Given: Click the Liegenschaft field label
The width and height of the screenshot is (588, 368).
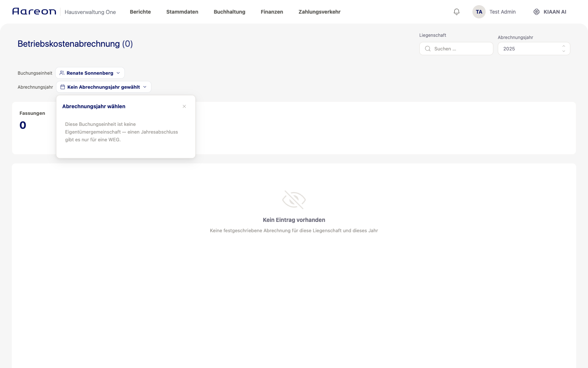Looking at the screenshot, I should pos(433,35).
